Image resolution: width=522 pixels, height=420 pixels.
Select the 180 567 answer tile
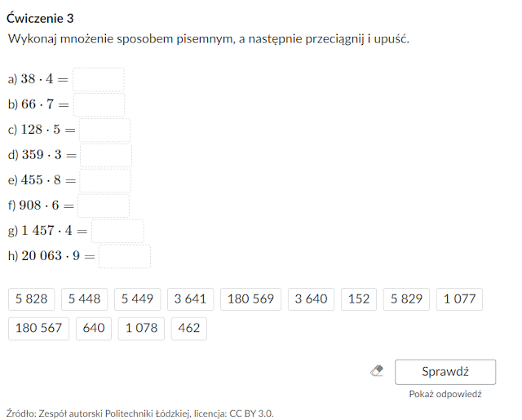(x=38, y=329)
